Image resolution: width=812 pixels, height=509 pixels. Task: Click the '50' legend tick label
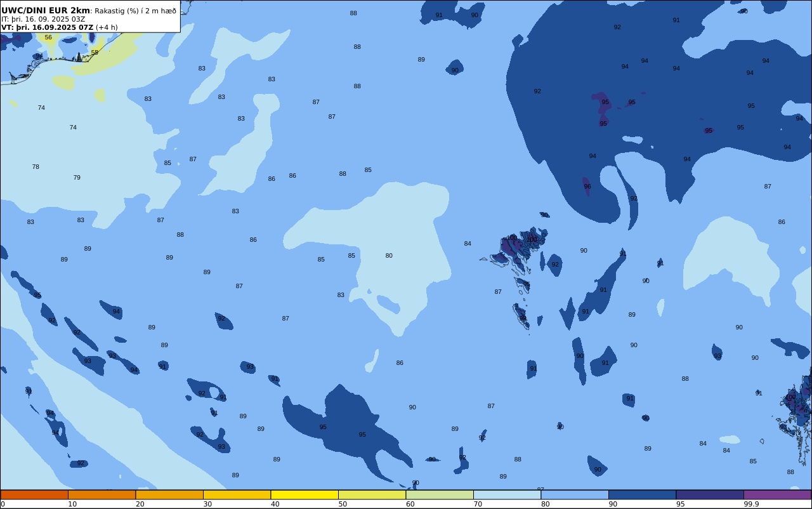(x=343, y=504)
